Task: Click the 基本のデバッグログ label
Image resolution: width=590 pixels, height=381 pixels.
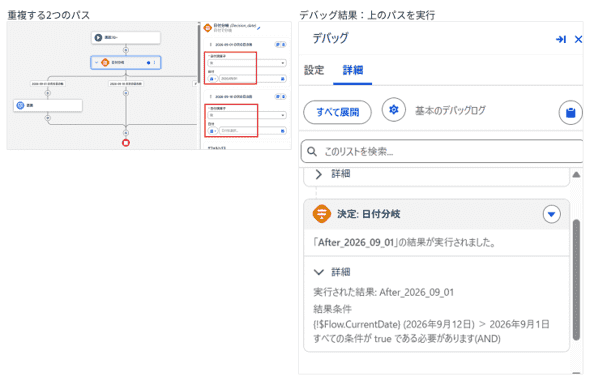Action: click(450, 111)
